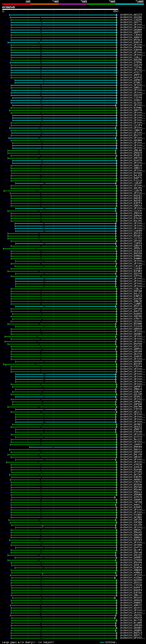Select hit label UniRef100_Q6T3A7
Screen dimensions: 146x644
(131, 474)
